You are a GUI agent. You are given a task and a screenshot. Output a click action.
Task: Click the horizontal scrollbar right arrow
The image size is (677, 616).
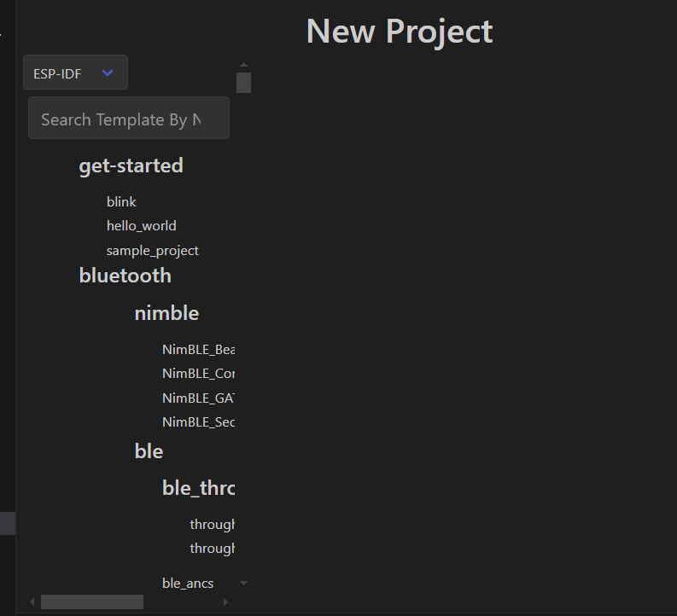point(225,601)
